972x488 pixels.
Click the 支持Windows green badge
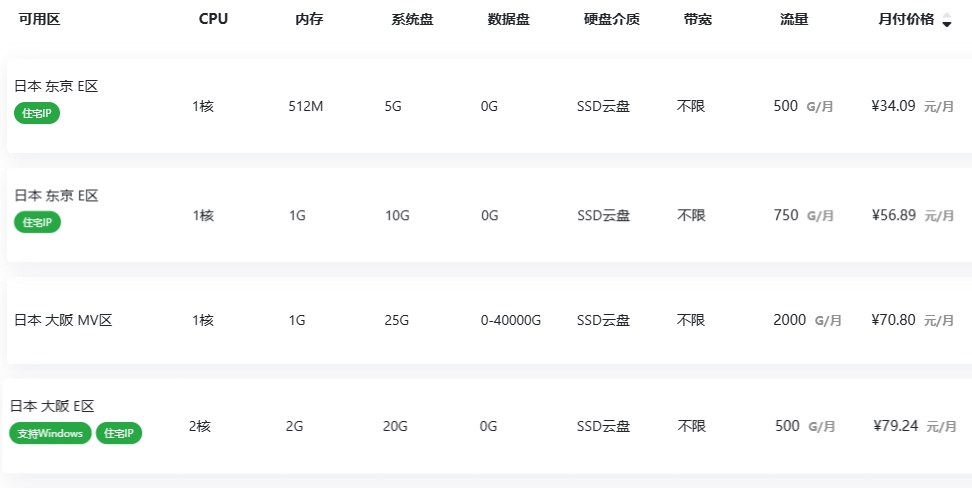pos(50,433)
